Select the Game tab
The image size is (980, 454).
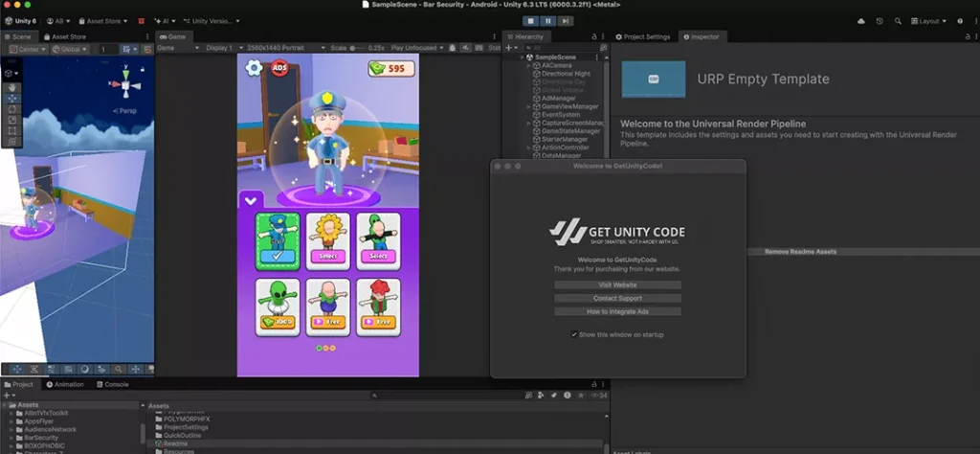point(173,37)
